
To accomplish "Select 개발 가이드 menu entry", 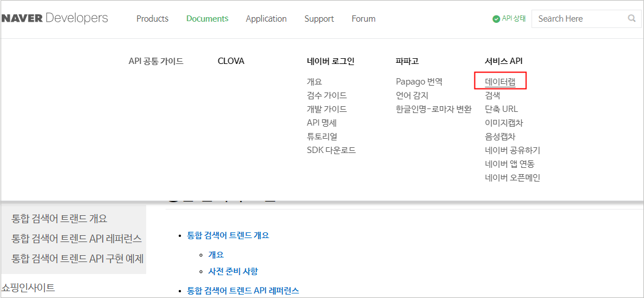I will tap(327, 109).
